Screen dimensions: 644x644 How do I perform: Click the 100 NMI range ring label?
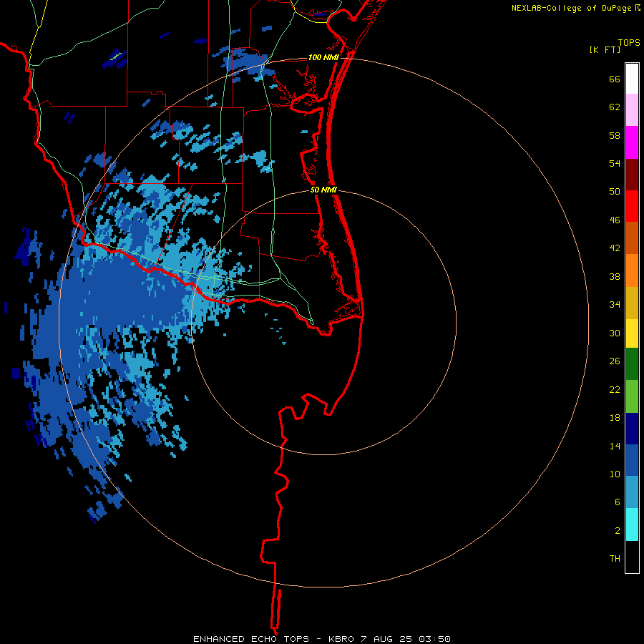click(323, 57)
